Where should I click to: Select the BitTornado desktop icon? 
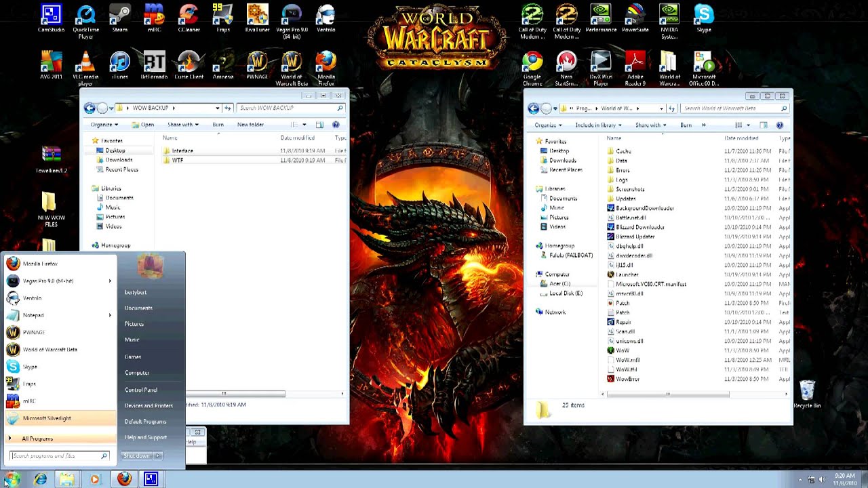tap(154, 65)
